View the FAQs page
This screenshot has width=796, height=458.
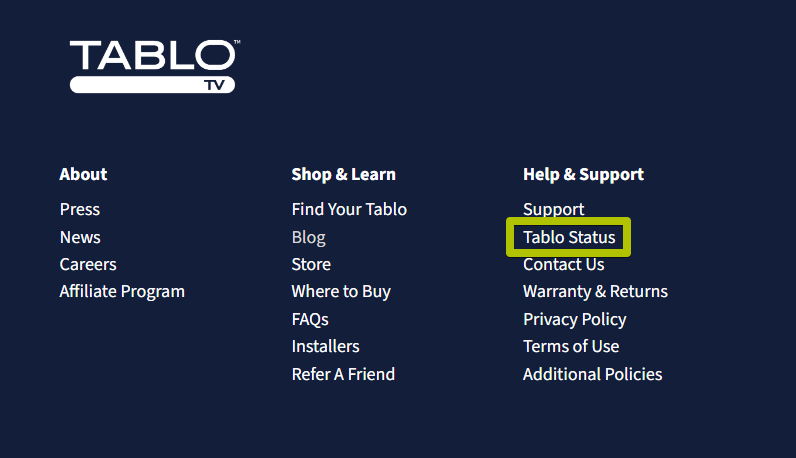310,319
